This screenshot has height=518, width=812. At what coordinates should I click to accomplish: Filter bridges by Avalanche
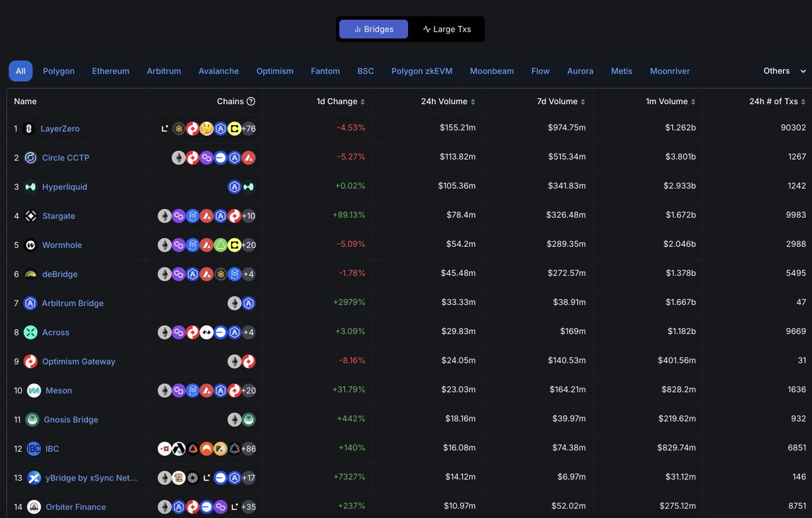(219, 71)
